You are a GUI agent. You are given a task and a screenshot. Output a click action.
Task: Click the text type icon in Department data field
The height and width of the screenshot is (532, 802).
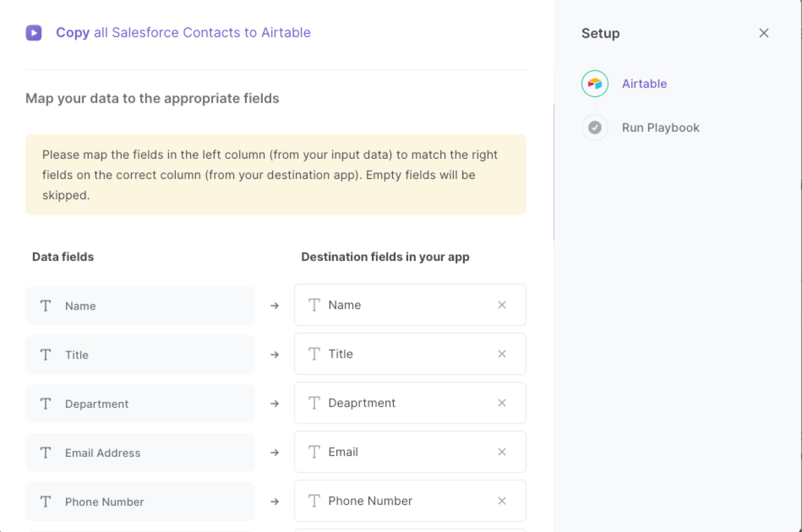coord(46,404)
